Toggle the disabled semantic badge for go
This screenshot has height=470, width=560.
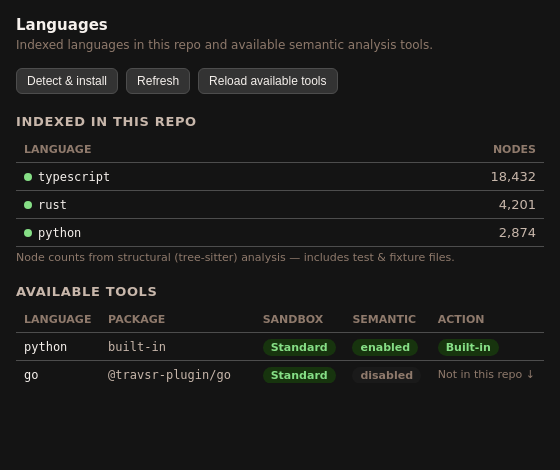coord(386,375)
